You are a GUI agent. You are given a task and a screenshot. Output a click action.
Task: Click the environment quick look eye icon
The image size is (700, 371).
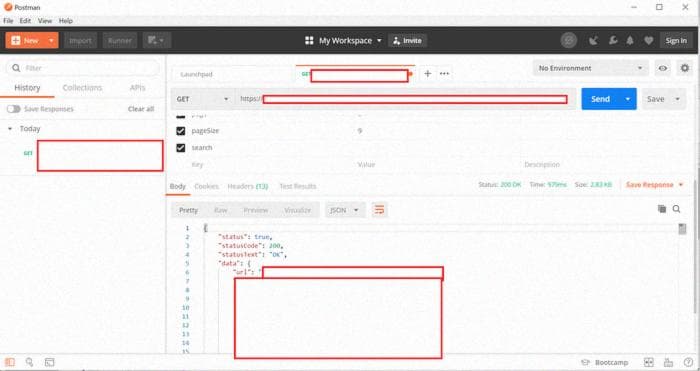pyautogui.click(x=663, y=68)
